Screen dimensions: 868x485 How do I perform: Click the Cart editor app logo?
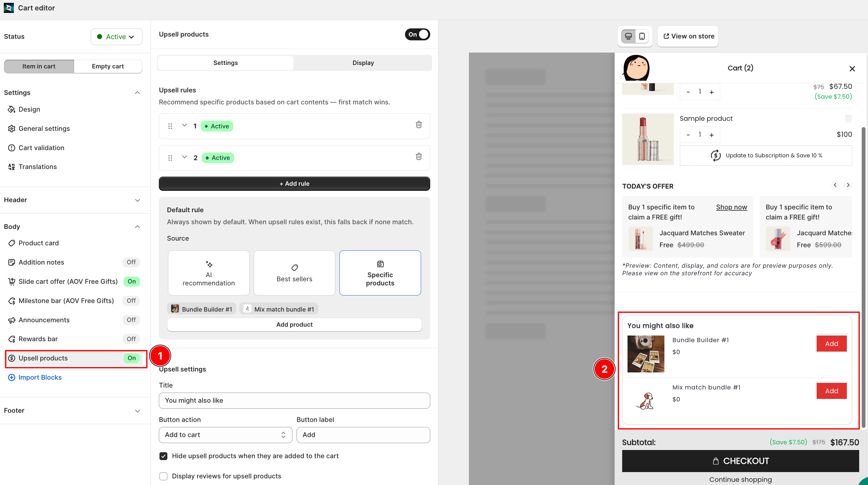9,8
